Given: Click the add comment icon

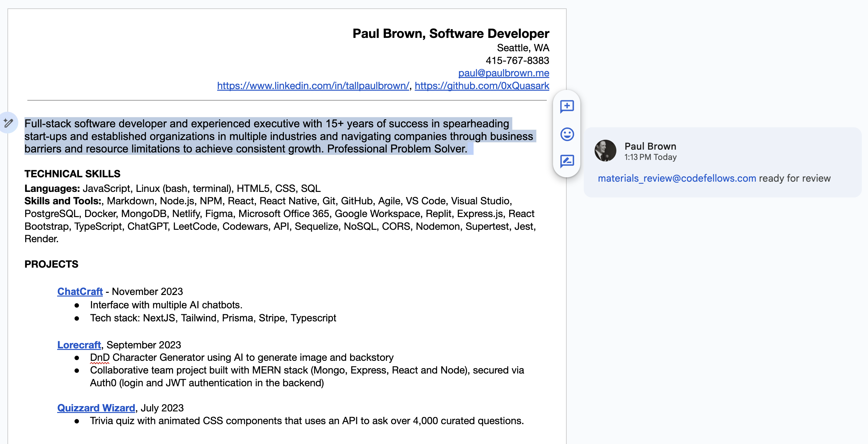Looking at the screenshot, I should point(567,106).
